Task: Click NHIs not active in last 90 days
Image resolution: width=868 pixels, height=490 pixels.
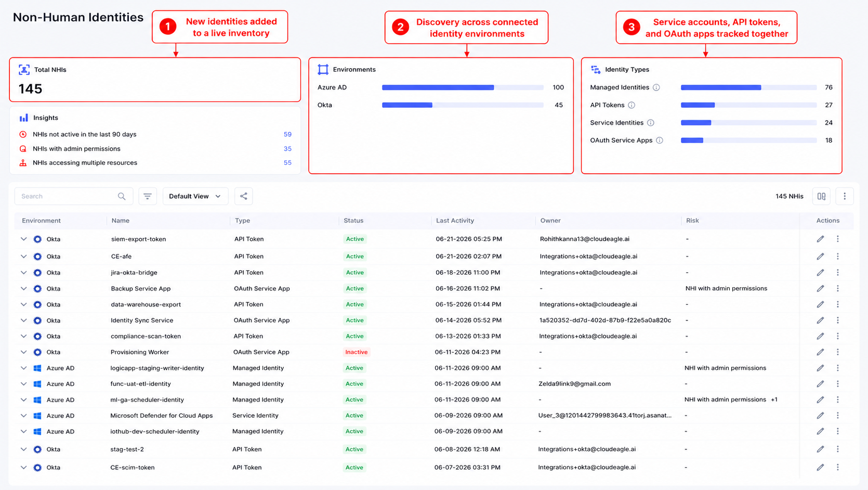Action: point(85,134)
